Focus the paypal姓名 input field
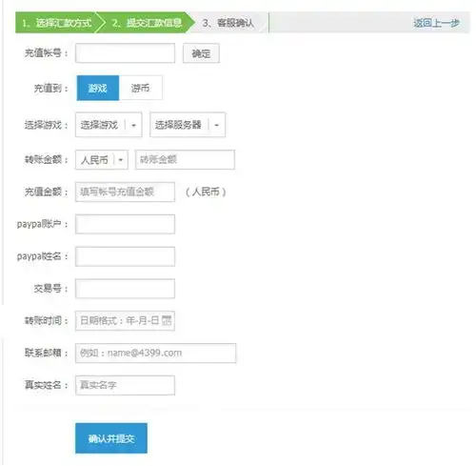476x466 pixels. (x=125, y=256)
